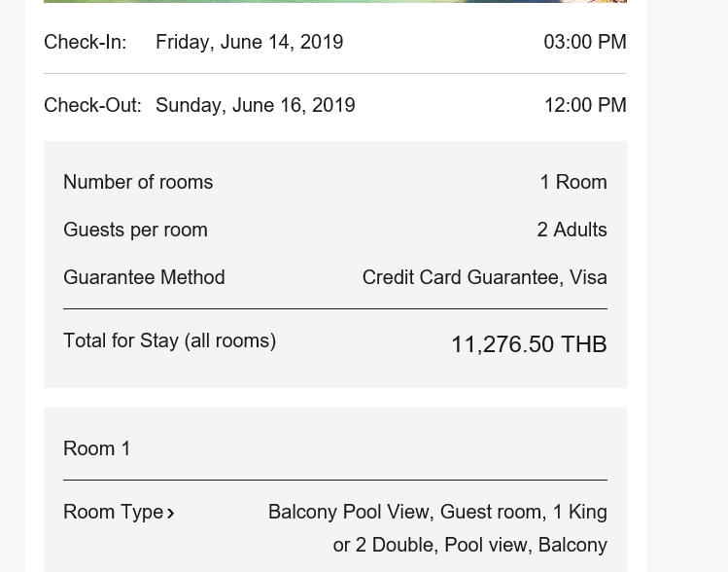The height and width of the screenshot is (572, 728).
Task: Click the Check-In label
Action: (86, 42)
